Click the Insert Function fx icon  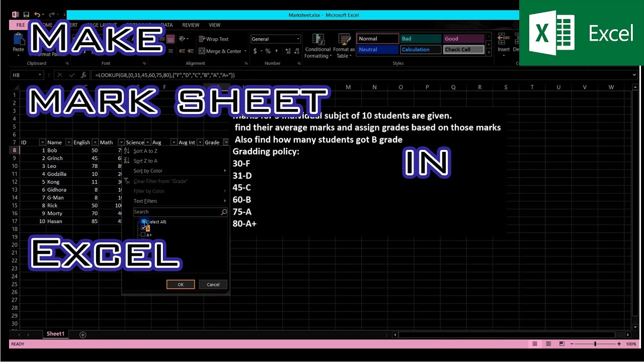click(x=84, y=75)
